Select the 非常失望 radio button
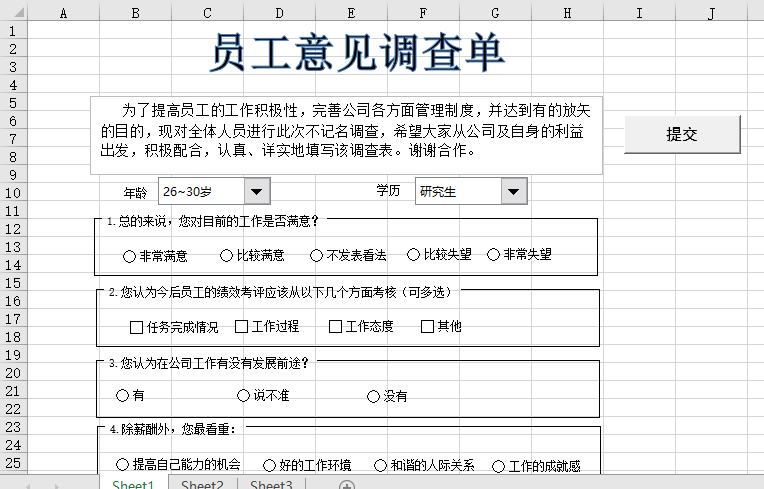 pyautogui.click(x=493, y=255)
